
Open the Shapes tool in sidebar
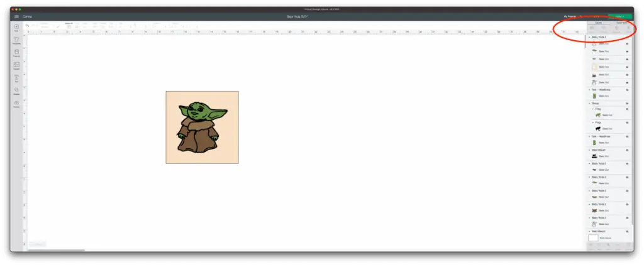16,90
